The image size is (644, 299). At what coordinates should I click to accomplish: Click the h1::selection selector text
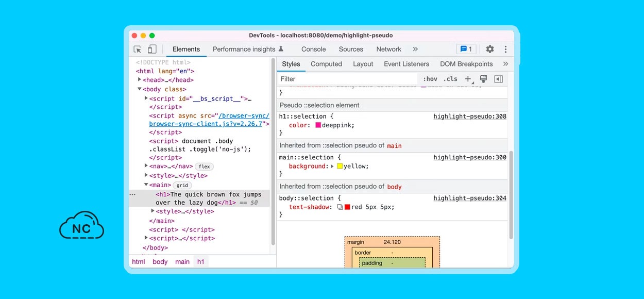point(303,117)
